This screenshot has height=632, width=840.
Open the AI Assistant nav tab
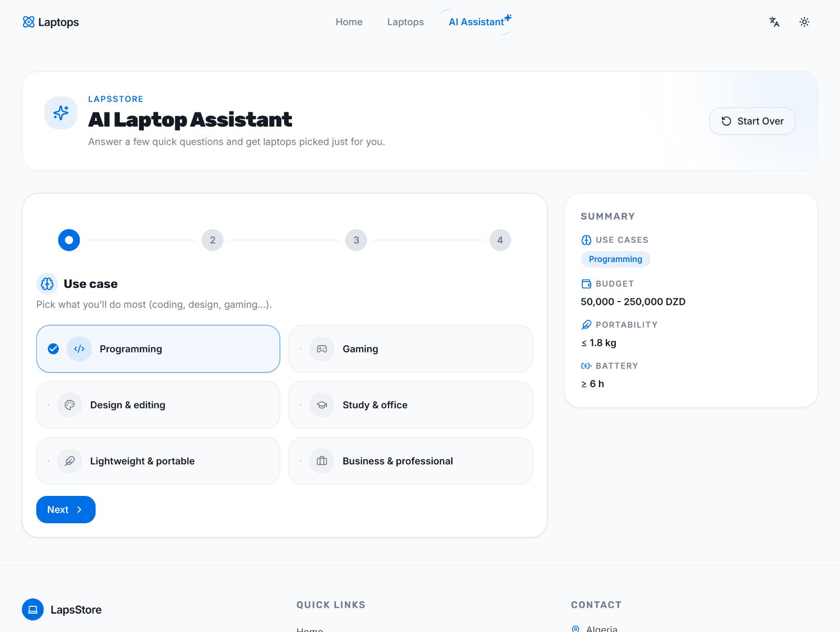(x=477, y=22)
